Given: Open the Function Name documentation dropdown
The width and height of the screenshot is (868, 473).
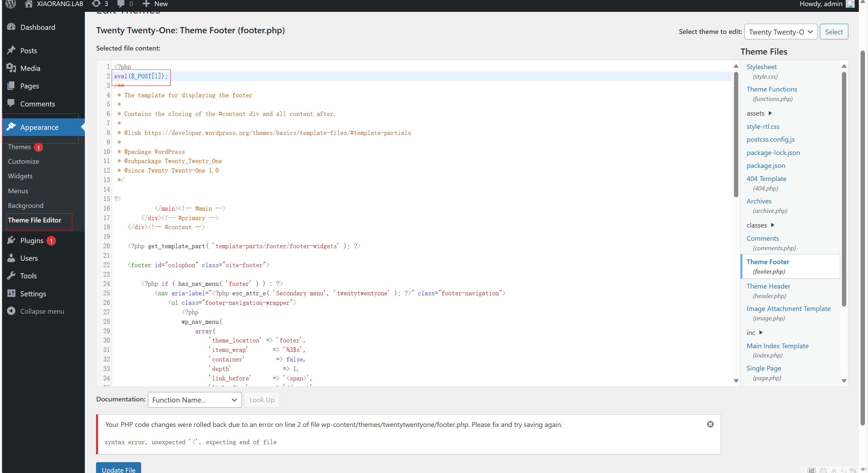Looking at the screenshot, I should pyautogui.click(x=195, y=400).
